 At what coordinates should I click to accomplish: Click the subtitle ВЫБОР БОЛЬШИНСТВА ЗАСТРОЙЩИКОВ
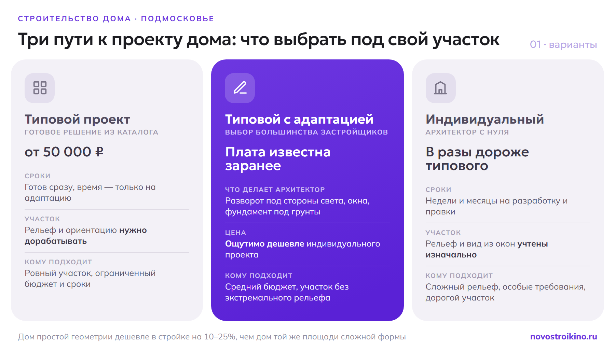[x=306, y=132]
